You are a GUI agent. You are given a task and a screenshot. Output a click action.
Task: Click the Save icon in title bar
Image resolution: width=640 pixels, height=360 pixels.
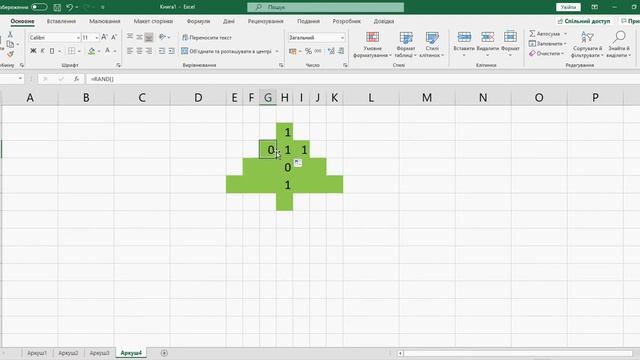pos(57,7)
